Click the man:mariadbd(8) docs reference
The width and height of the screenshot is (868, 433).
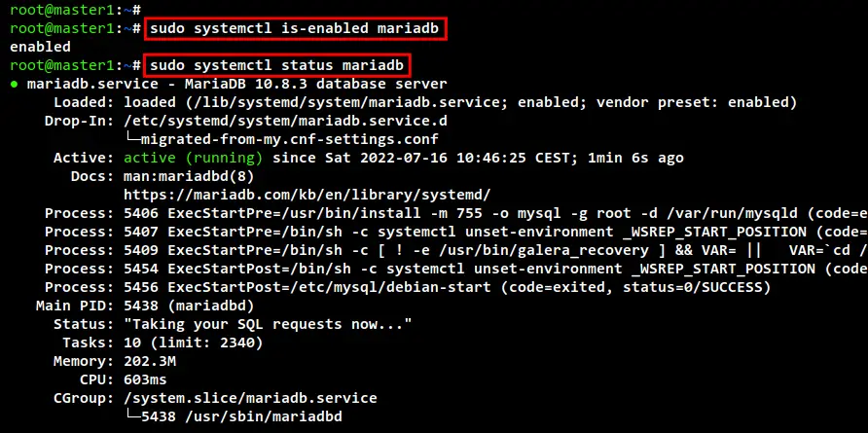[188, 177]
